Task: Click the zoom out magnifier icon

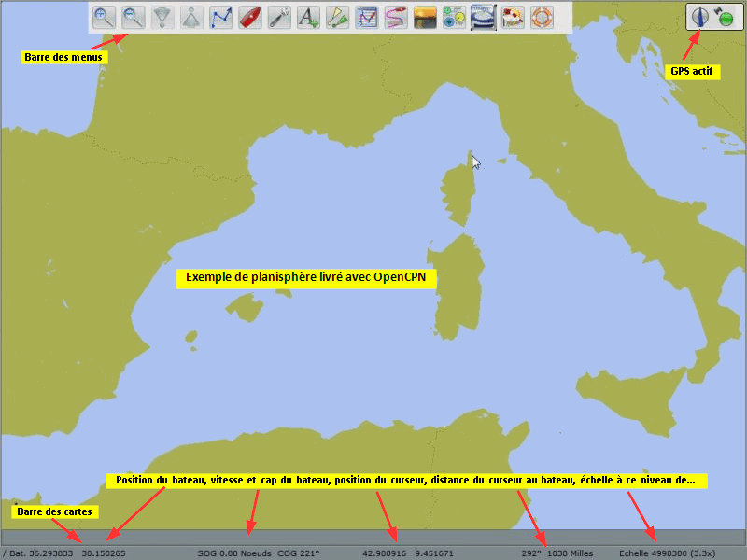Action: point(133,18)
